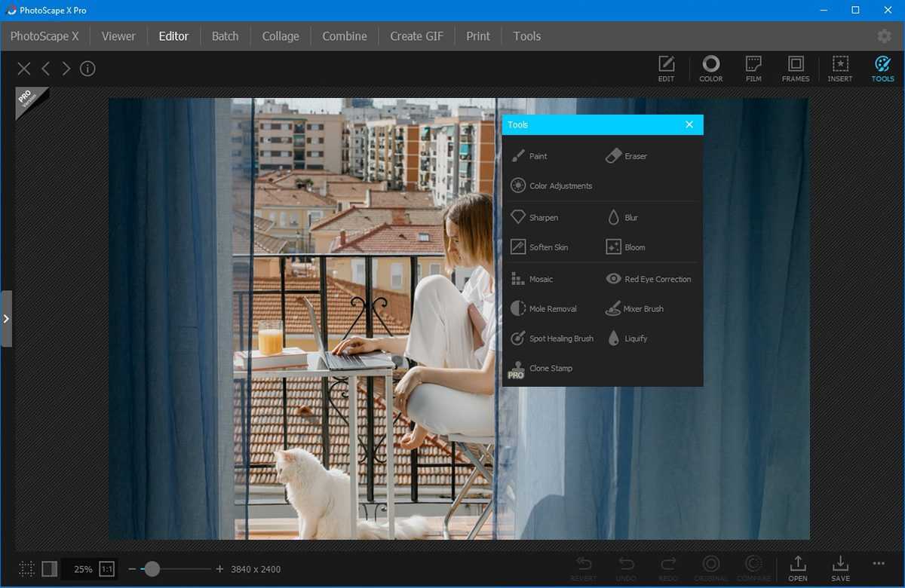Screen dimensions: 905x588
Task: Open the Batch tab
Action: (x=225, y=36)
